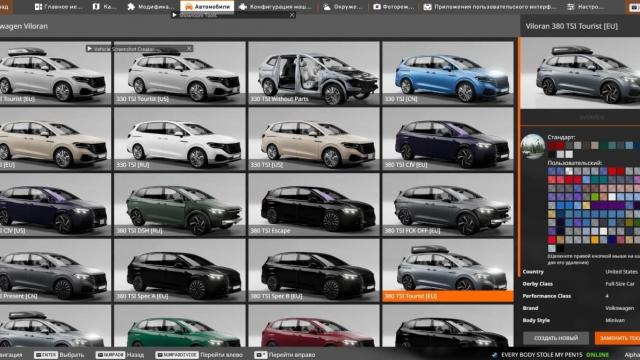Click the green ONLINE status text
The width and height of the screenshot is (640, 360).
coord(597,355)
